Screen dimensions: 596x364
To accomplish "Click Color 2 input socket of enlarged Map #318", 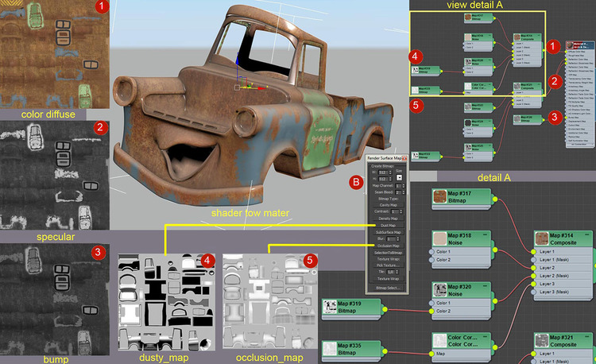I will pyautogui.click(x=432, y=260).
